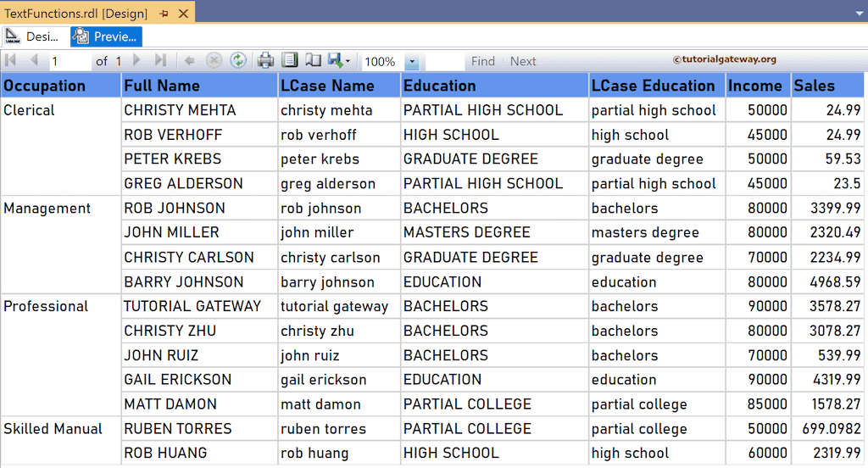Click the Sales column header
Viewport: 868px width, 468px height.
(x=827, y=86)
